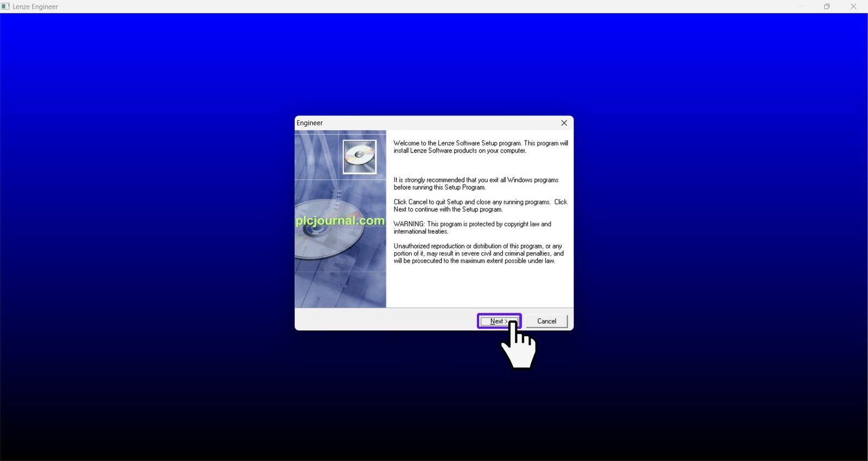This screenshot has height=461, width=868.
Task: Click the 'Unauthorized reproduction or distribution' paragraph
Action: [478, 253]
